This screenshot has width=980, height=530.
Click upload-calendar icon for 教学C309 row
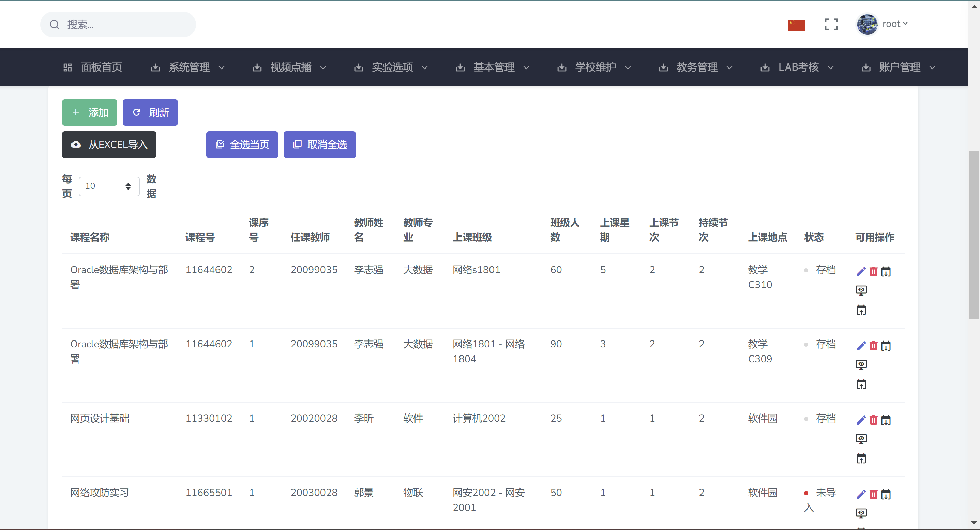pyautogui.click(x=861, y=384)
